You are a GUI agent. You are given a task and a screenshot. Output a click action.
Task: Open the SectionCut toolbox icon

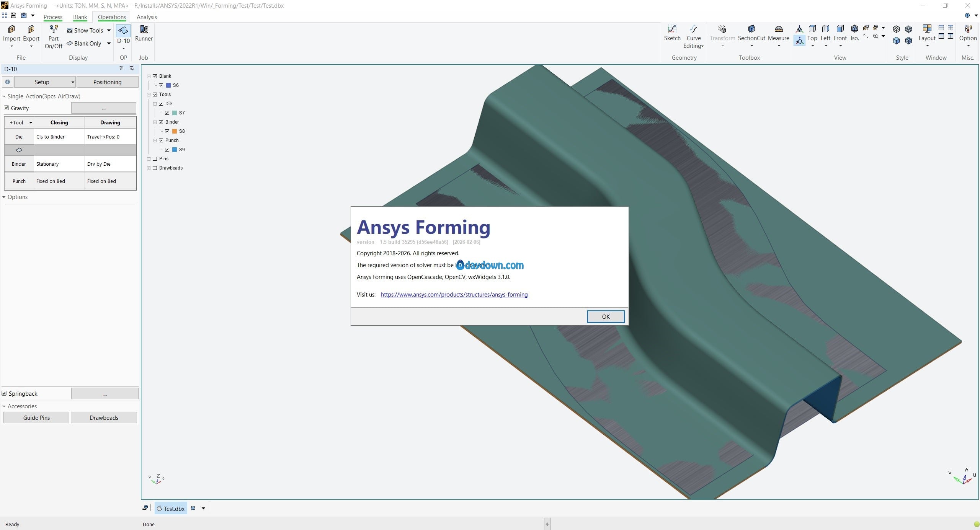751,29
